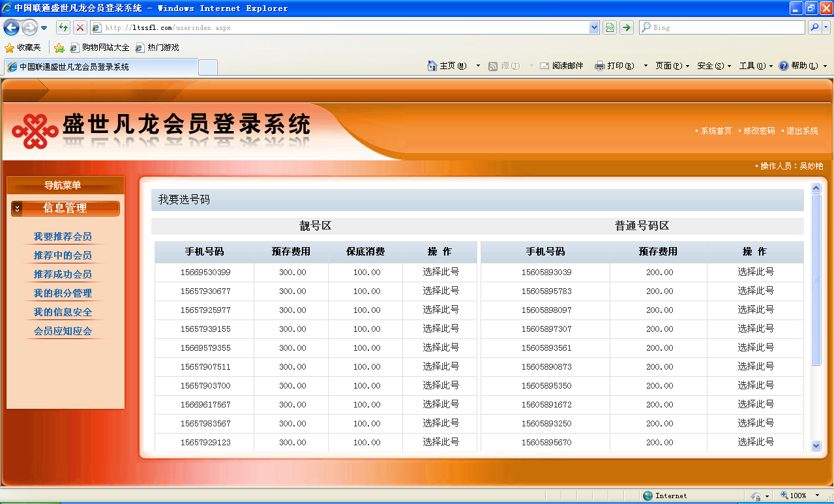Open the search provider dropdown arrow
Image resolution: width=834 pixels, height=504 pixels.
coord(826,27)
